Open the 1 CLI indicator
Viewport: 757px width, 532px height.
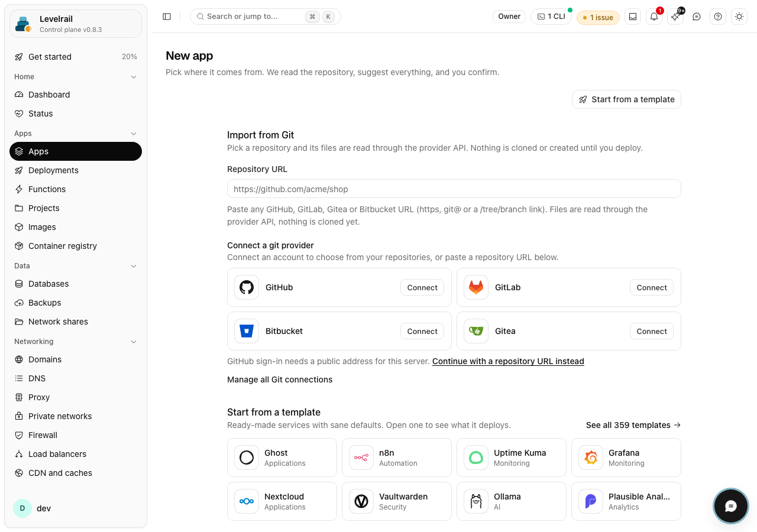(x=551, y=17)
